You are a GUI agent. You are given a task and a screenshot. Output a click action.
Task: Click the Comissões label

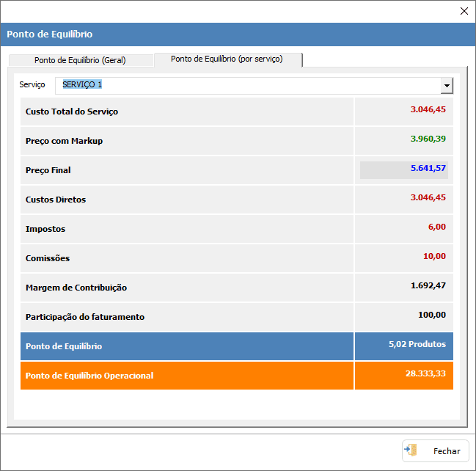[x=48, y=258]
